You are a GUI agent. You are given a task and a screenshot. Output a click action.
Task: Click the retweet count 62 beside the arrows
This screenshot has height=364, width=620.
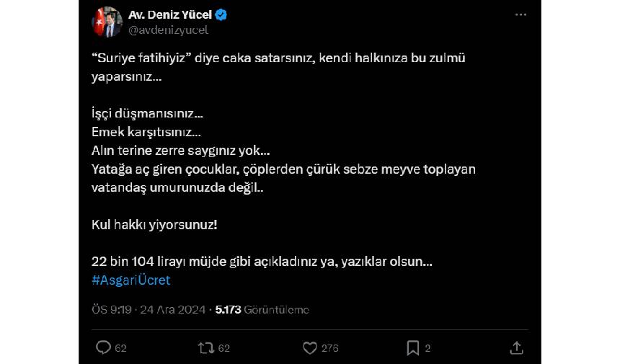tap(223, 348)
